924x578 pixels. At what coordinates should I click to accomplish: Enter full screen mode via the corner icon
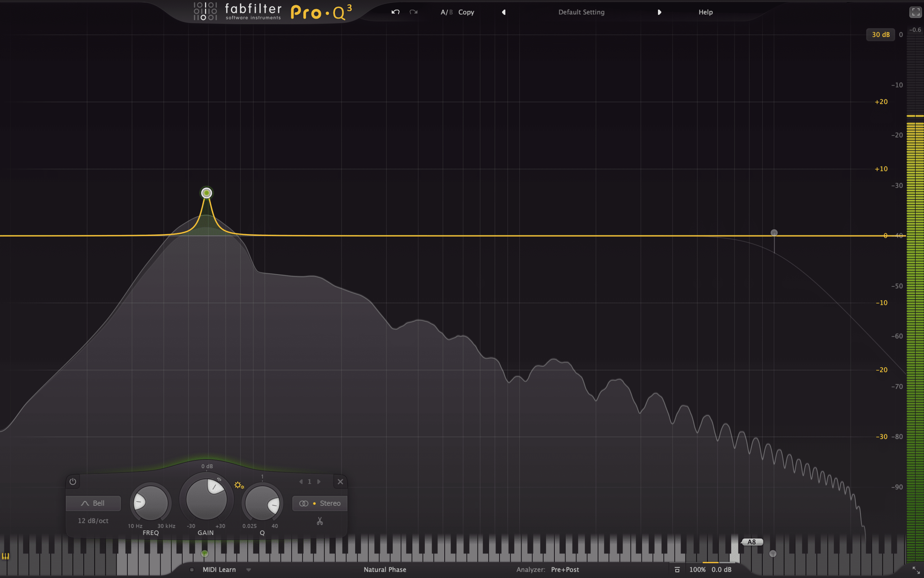point(916,12)
